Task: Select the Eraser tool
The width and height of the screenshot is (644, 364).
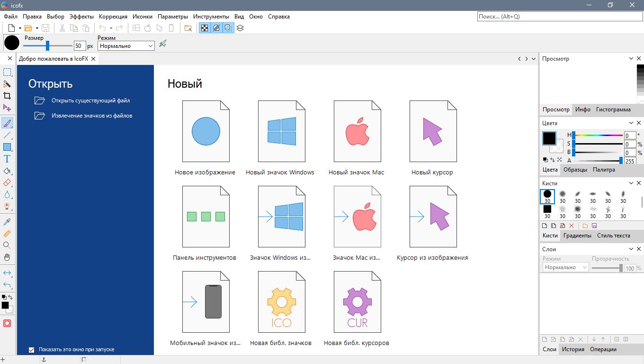Action: tap(7, 183)
